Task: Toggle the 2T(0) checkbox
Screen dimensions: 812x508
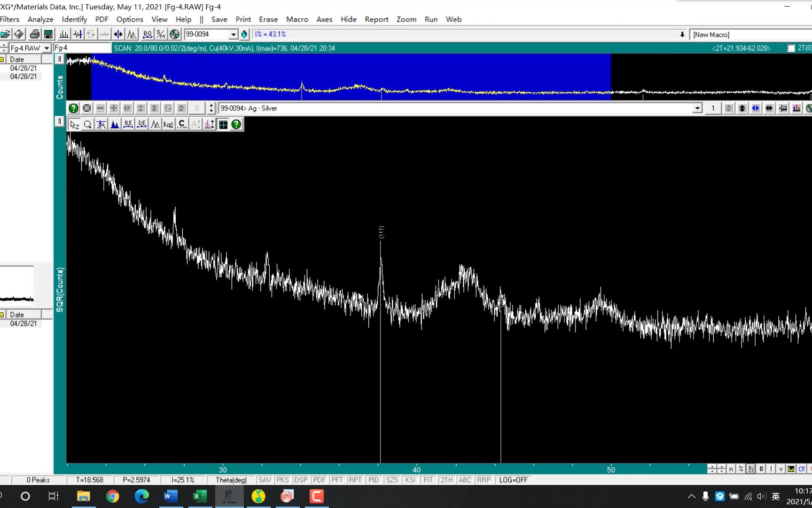Action: pyautogui.click(x=791, y=48)
